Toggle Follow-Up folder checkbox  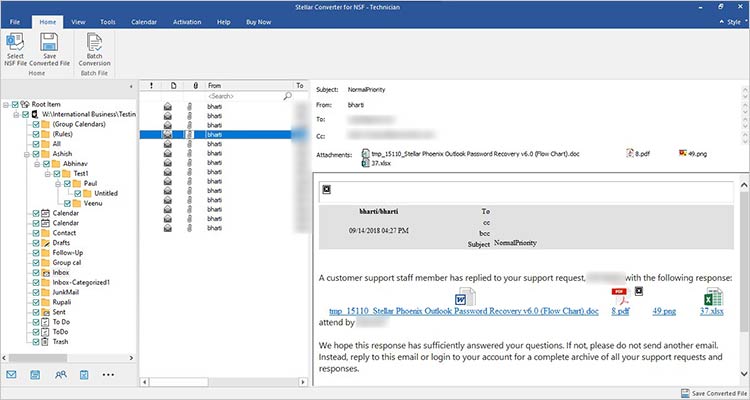36,253
